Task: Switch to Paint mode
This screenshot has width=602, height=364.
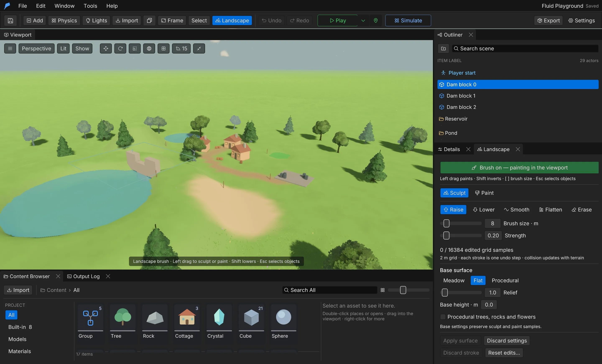Action: point(484,193)
